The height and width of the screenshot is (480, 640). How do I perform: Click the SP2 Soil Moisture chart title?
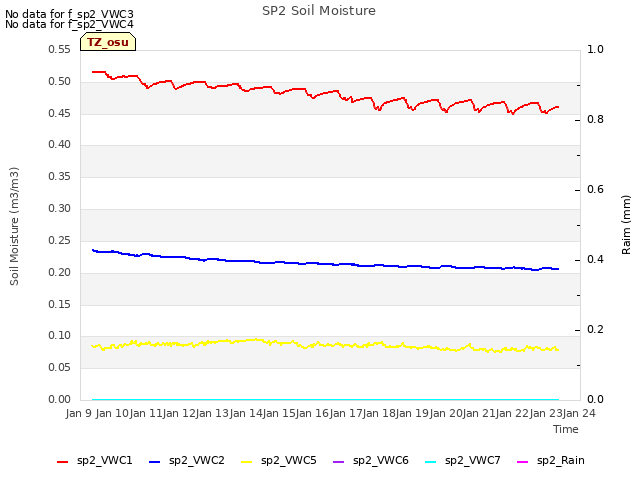click(x=319, y=11)
